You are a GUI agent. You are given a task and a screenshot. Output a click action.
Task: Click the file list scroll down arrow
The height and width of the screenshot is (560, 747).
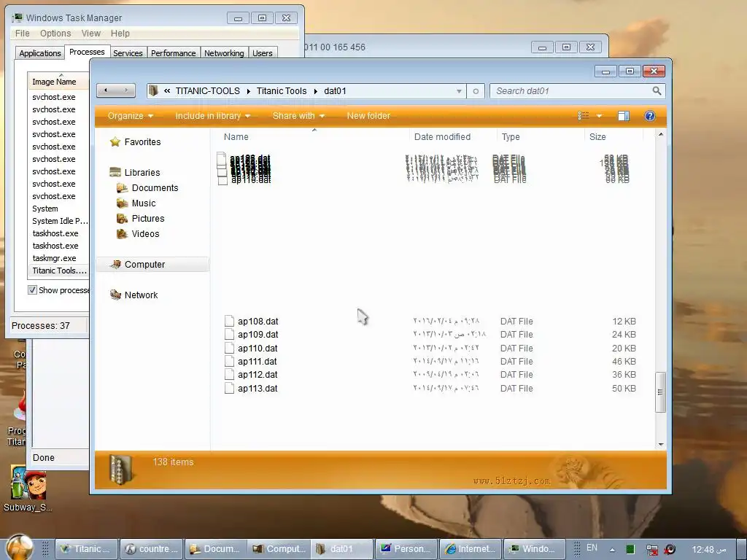tap(660, 444)
